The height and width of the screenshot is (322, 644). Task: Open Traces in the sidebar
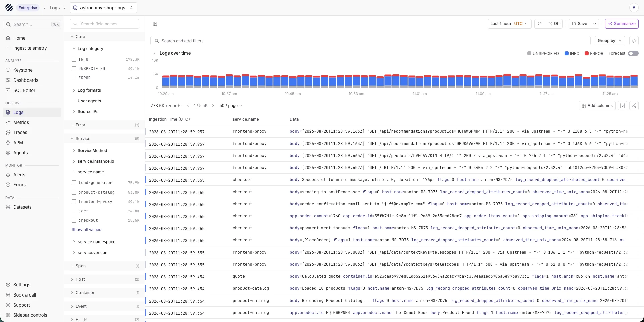point(32,132)
